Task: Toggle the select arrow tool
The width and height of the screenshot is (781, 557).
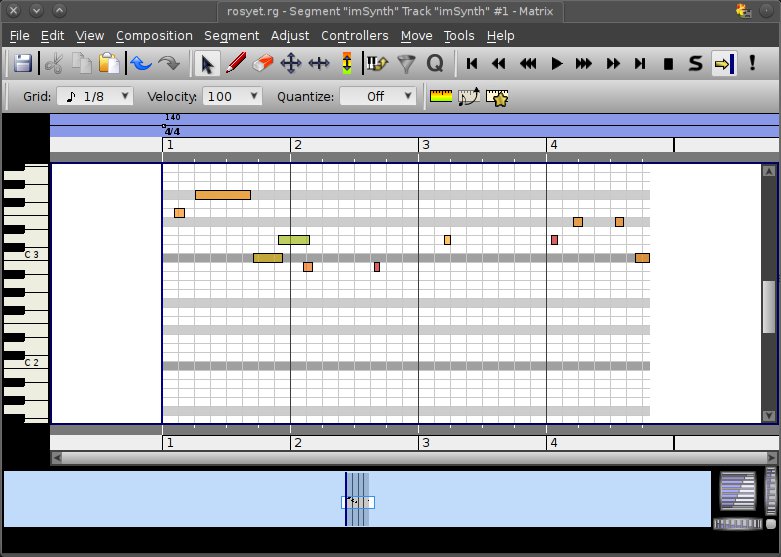Action: click(208, 64)
